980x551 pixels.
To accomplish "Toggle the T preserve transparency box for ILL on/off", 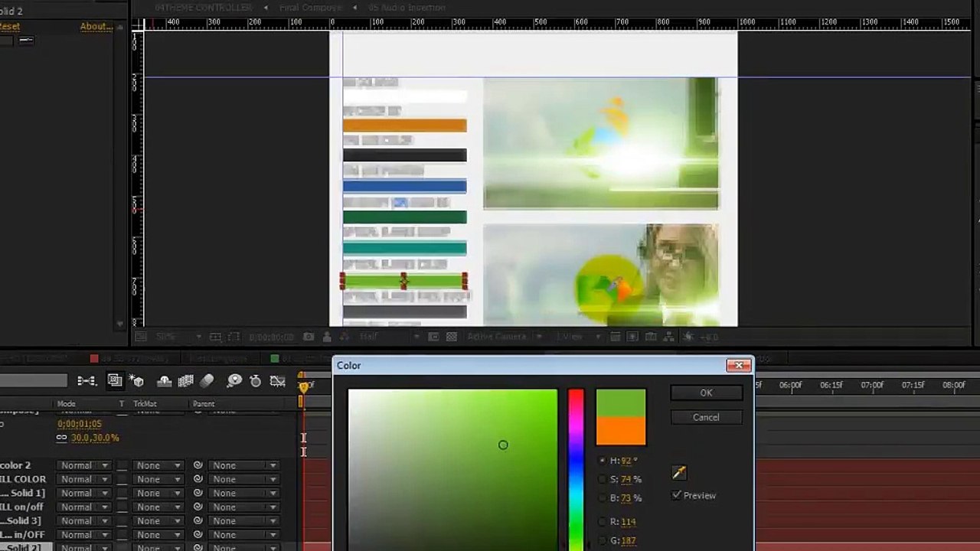I will click(122, 507).
